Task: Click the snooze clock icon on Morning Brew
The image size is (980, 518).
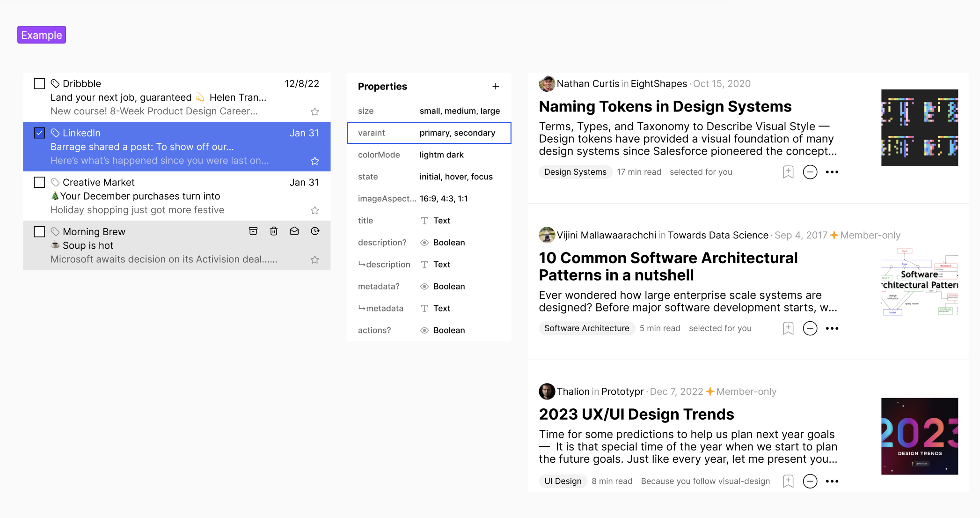Action: [x=315, y=231]
